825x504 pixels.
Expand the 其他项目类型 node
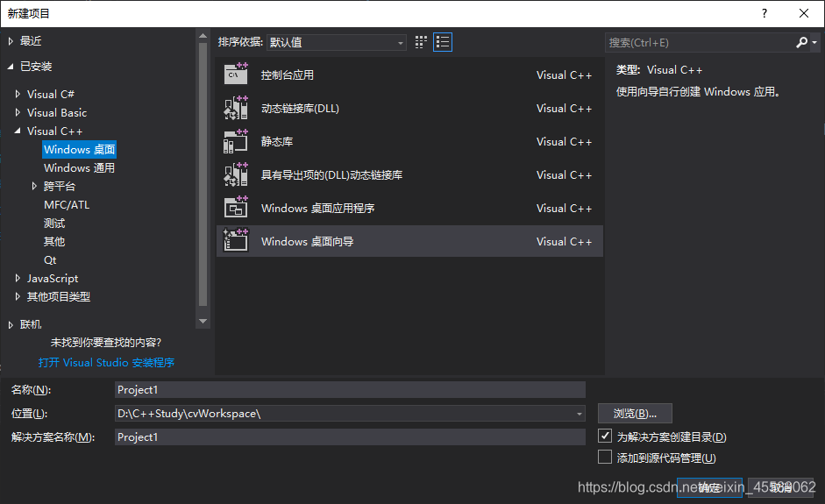(18, 296)
